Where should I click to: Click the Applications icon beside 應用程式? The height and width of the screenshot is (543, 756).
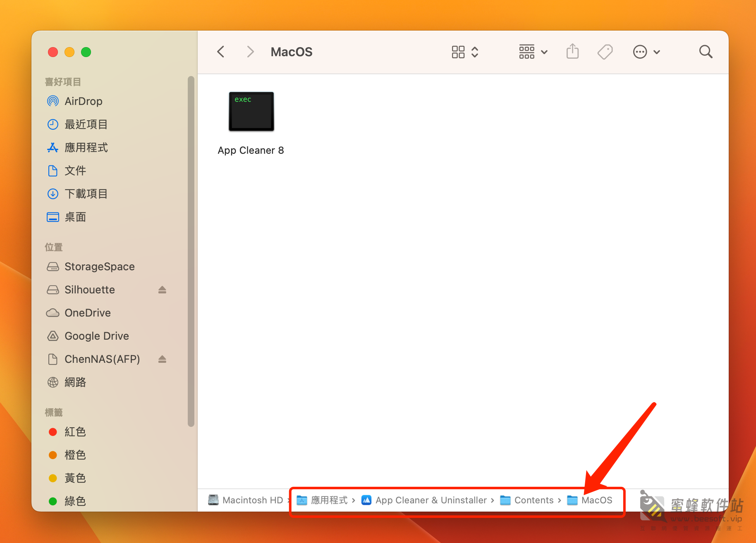click(x=53, y=148)
